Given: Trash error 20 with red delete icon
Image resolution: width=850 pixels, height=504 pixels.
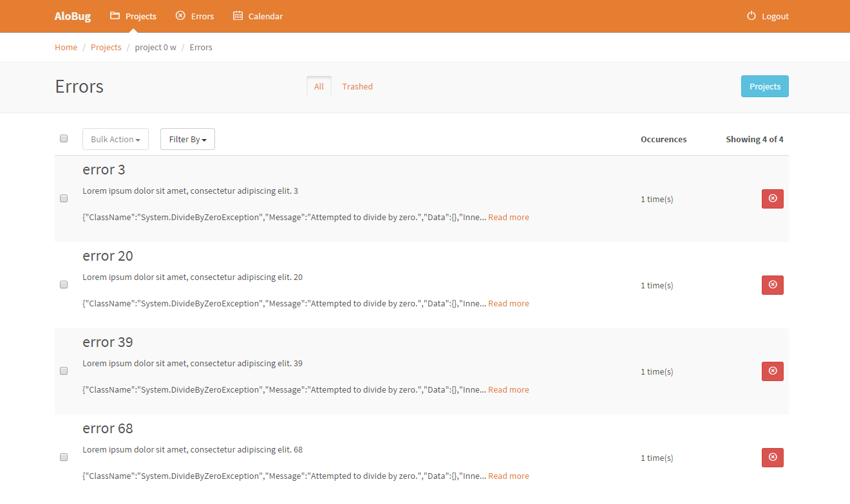Looking at the screenshot, I should 773,285.
